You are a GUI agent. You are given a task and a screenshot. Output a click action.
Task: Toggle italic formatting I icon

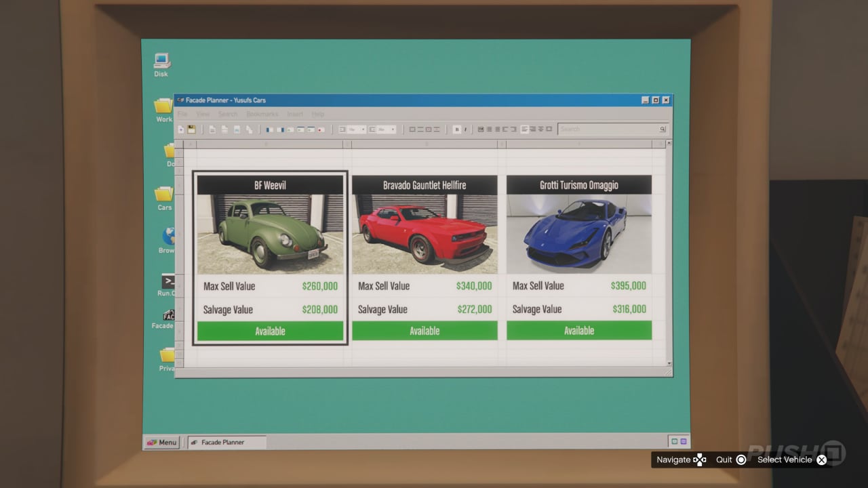point(465,129)
